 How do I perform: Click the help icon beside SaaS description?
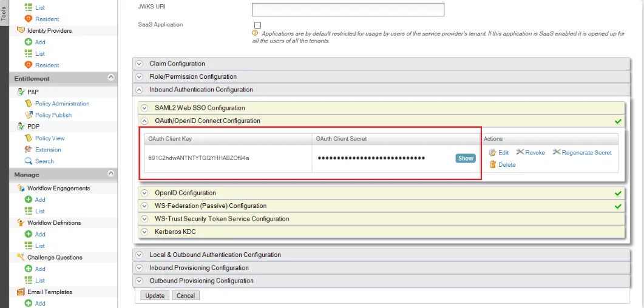255,33
